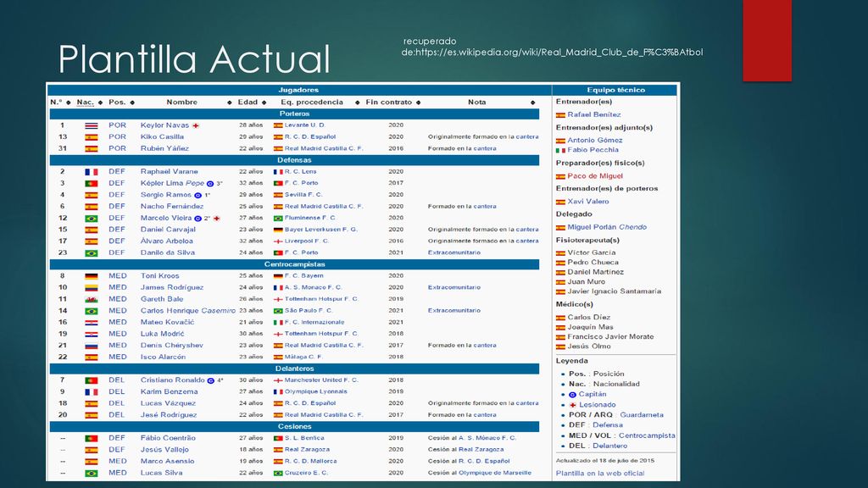Click the Spain flag beside Rafael Benítez
Image resolution: width=868 pixels, height=488 pixels.
(x=560, y=115)
